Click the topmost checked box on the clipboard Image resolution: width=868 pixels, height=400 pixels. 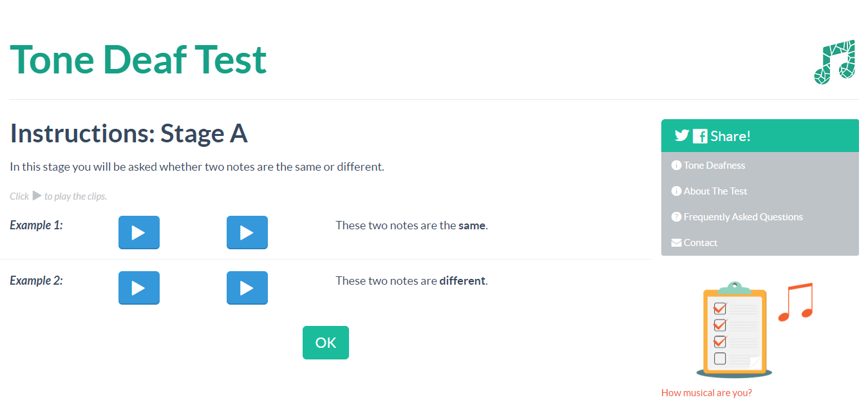click(x=720, y=309)
